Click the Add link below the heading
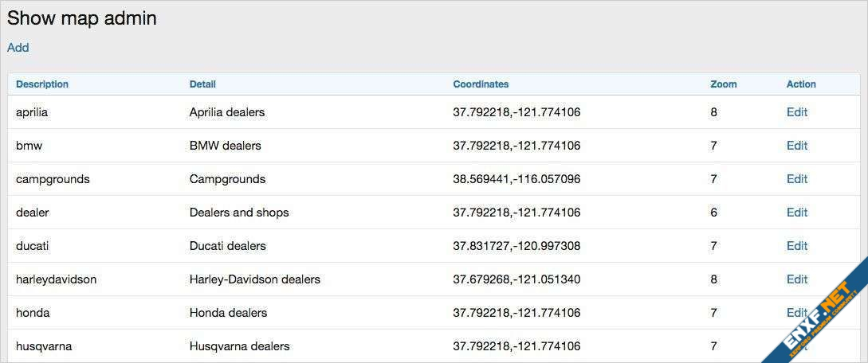The height and width of the screenshot is (363, 868). 18,48
